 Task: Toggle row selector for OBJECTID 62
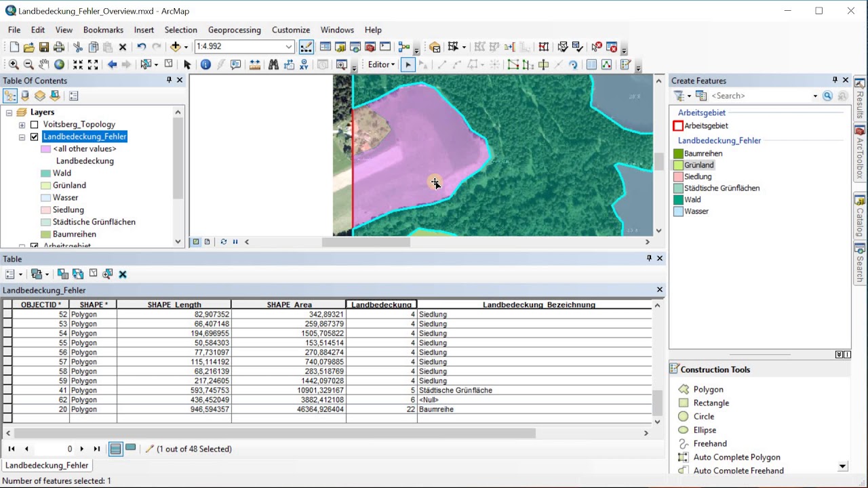pyautogui.click(x=7, y=400)
